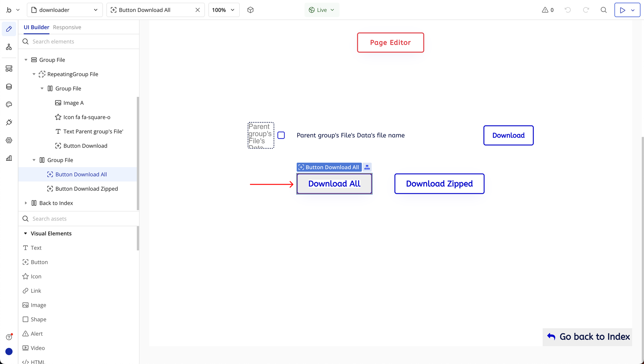
Task: Toggle the square checkbox icon on canvas
Action: (x=281, y=135)
